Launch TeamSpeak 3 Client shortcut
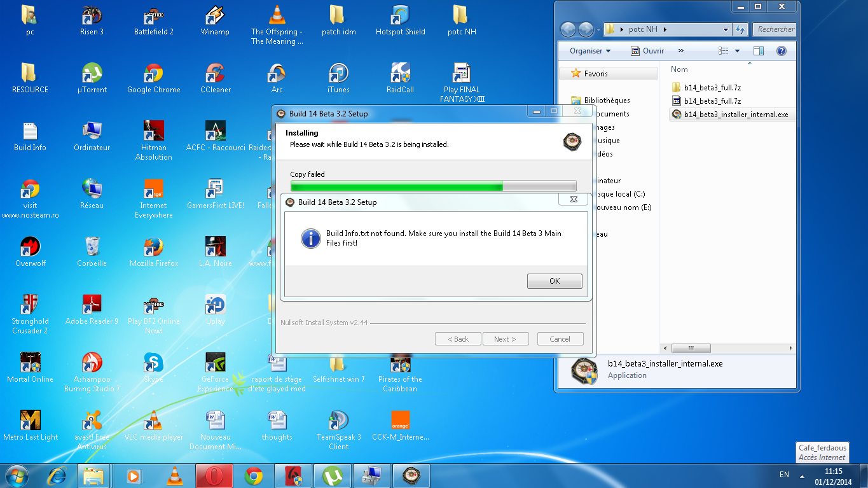Screen dimensions: 868x488 point(338,431)
